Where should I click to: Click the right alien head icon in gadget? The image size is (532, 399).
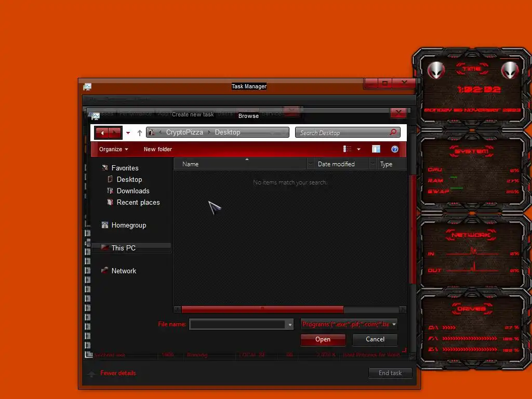point(510,70)
